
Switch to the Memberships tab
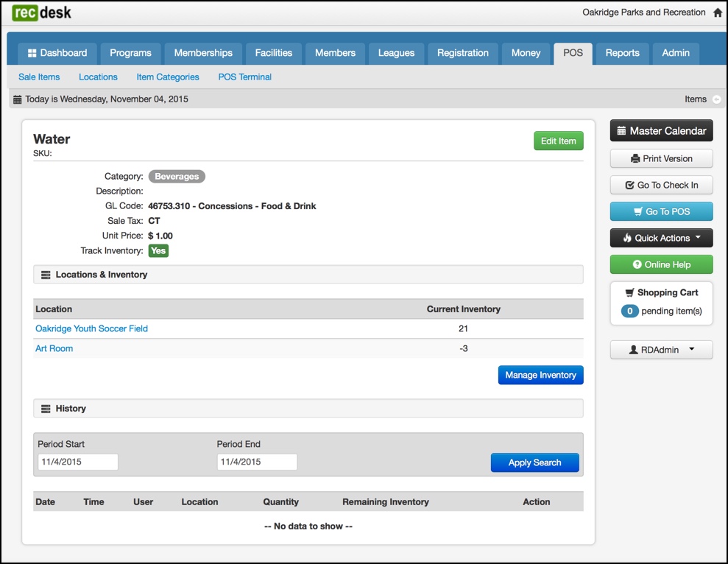pyautogui.click(x=203, y=53)
